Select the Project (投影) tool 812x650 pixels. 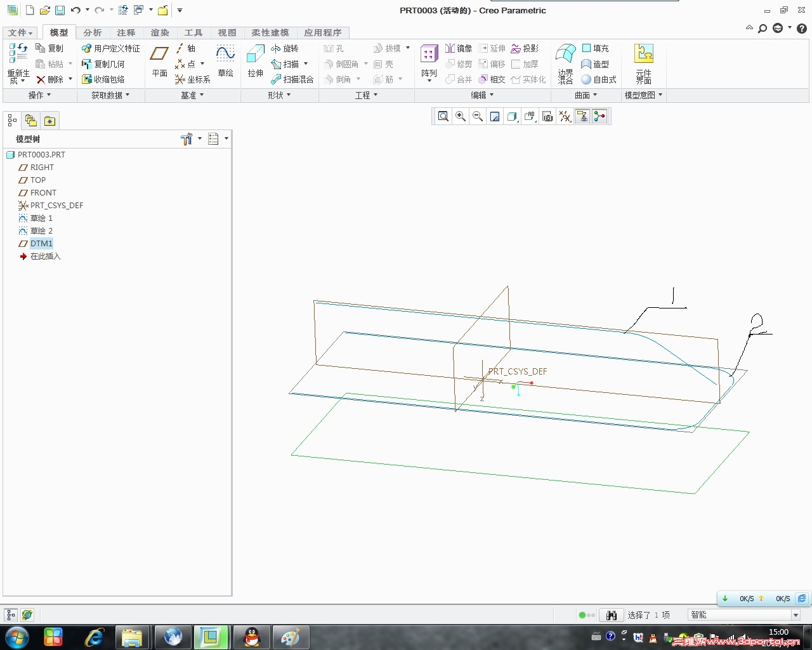point(525,48)
